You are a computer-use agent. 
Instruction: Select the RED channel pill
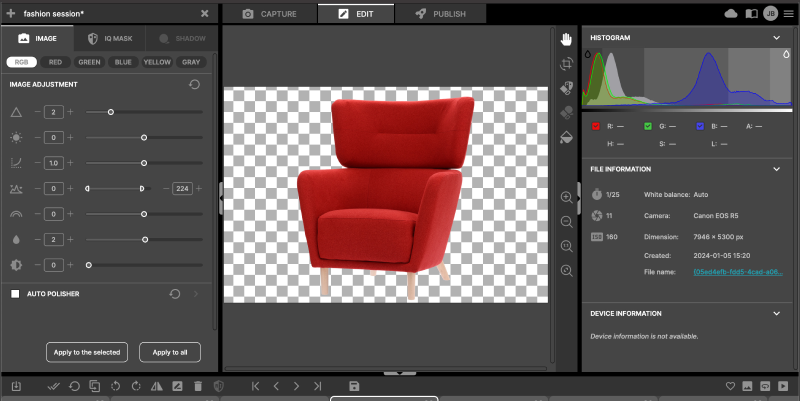[55, 62]
